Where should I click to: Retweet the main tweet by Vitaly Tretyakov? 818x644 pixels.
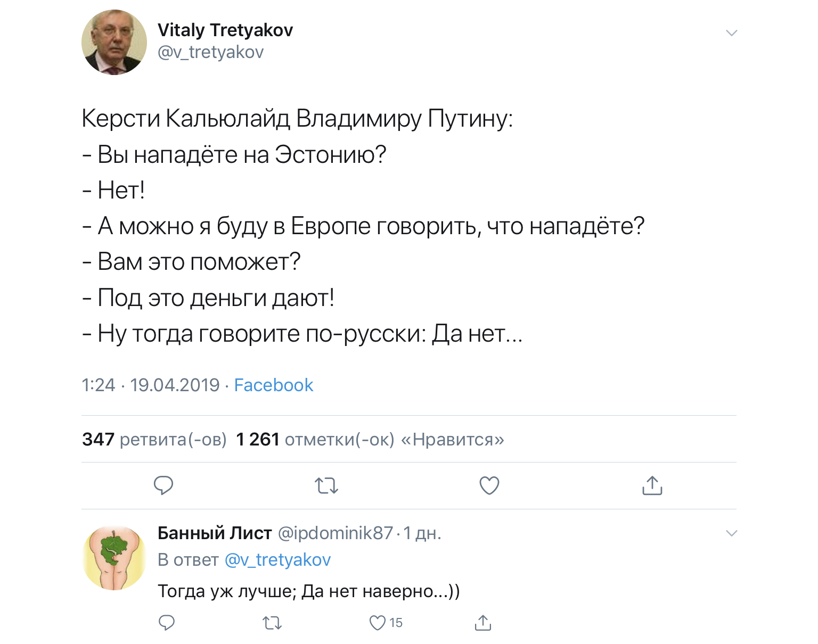tap(326, 485)
